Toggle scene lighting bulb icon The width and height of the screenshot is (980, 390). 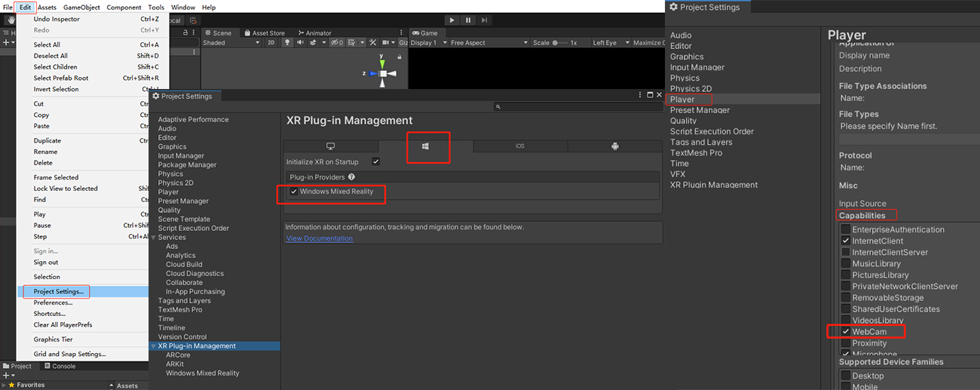[287, 43]
